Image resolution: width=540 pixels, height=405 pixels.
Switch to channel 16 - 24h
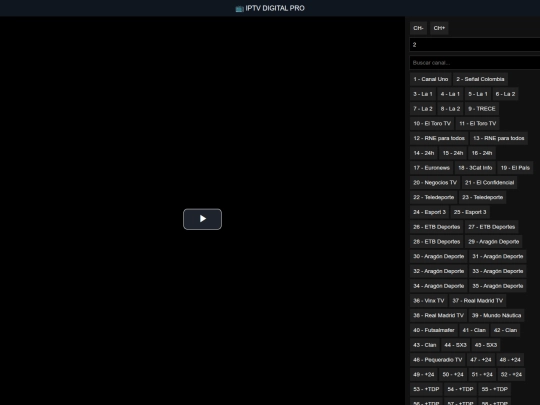pyautogui.click(x=482, y=153)
